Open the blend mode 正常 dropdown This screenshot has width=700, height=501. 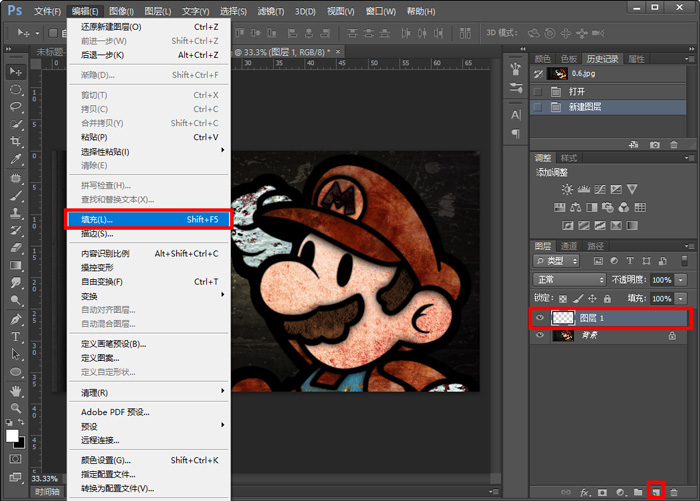569,280
